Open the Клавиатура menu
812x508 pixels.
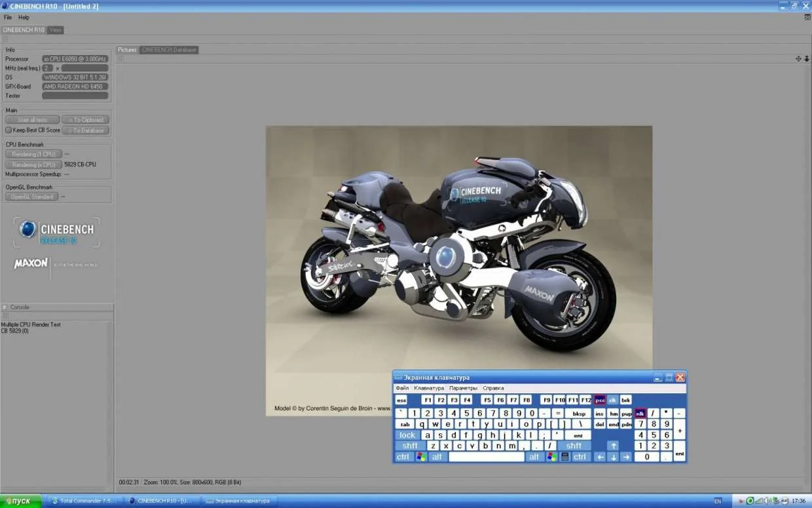(429, 388)
